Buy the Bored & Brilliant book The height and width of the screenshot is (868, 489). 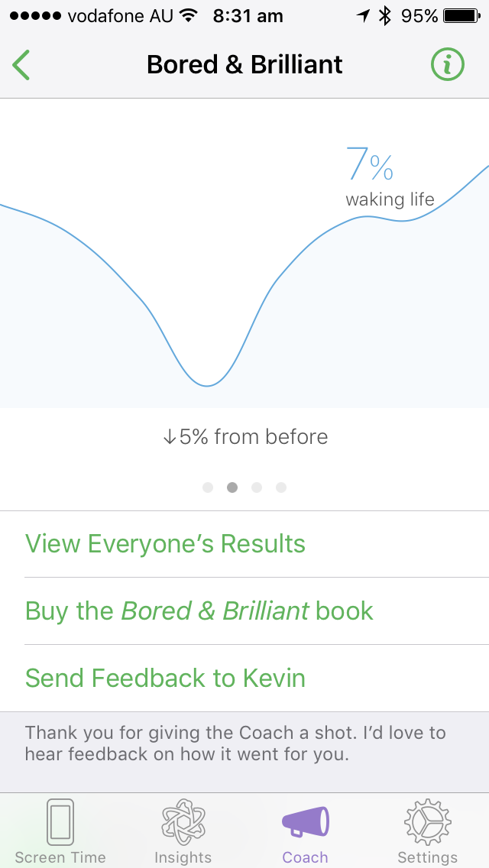[x=199, y=611]
